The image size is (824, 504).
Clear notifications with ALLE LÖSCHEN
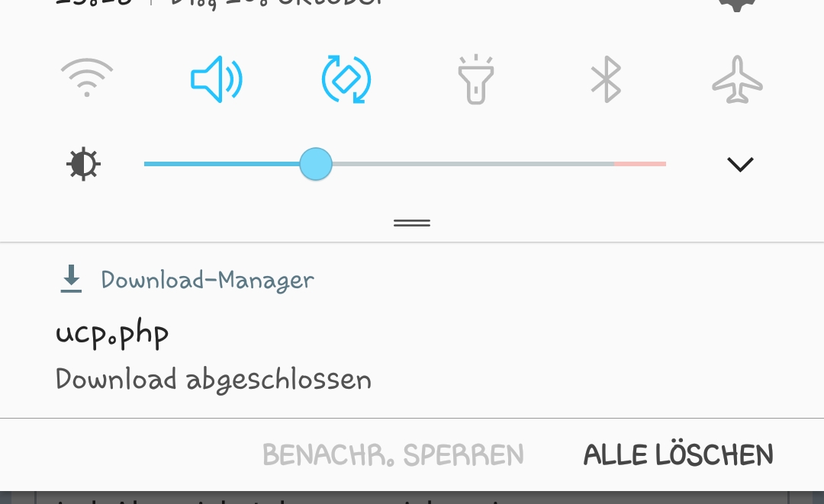(x=678, y=454)
